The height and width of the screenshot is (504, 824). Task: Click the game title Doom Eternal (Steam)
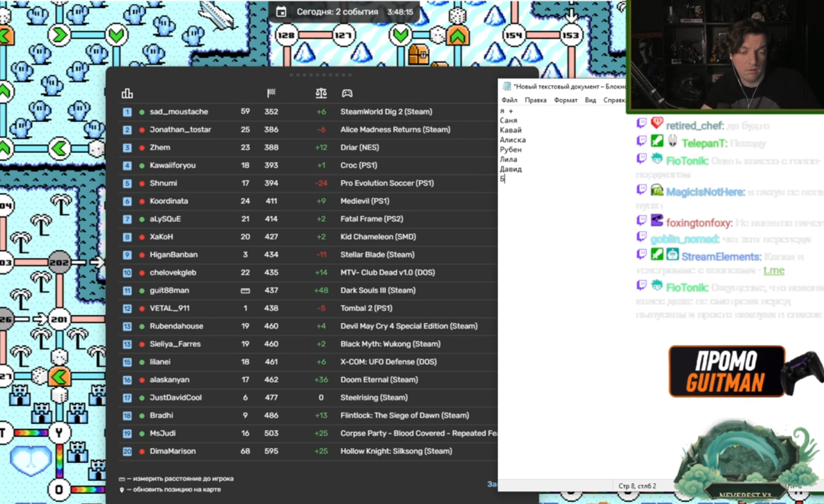379,380
